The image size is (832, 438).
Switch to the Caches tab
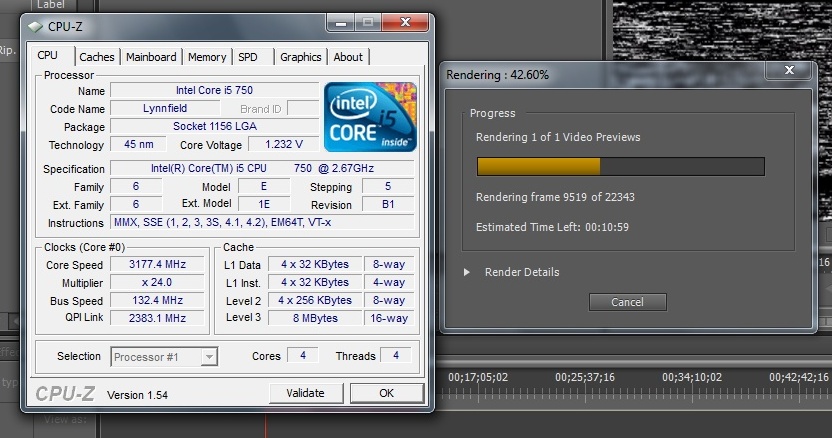(x=97, y=57)
